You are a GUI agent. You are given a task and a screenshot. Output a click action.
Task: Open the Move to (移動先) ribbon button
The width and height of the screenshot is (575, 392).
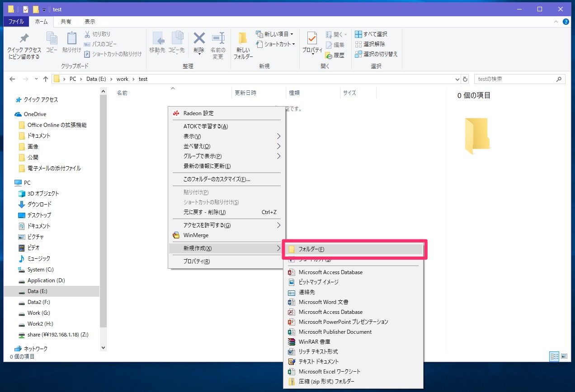[158, 42]
